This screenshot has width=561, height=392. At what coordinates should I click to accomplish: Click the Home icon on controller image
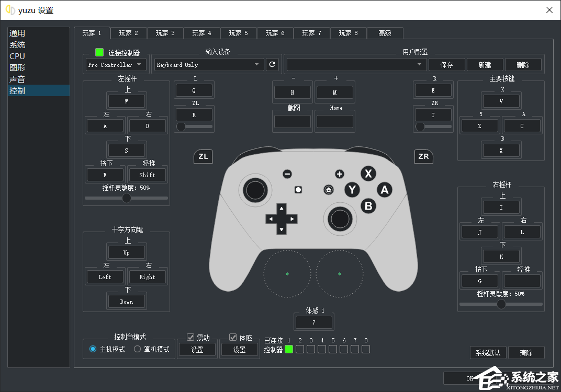pos(329,190)
